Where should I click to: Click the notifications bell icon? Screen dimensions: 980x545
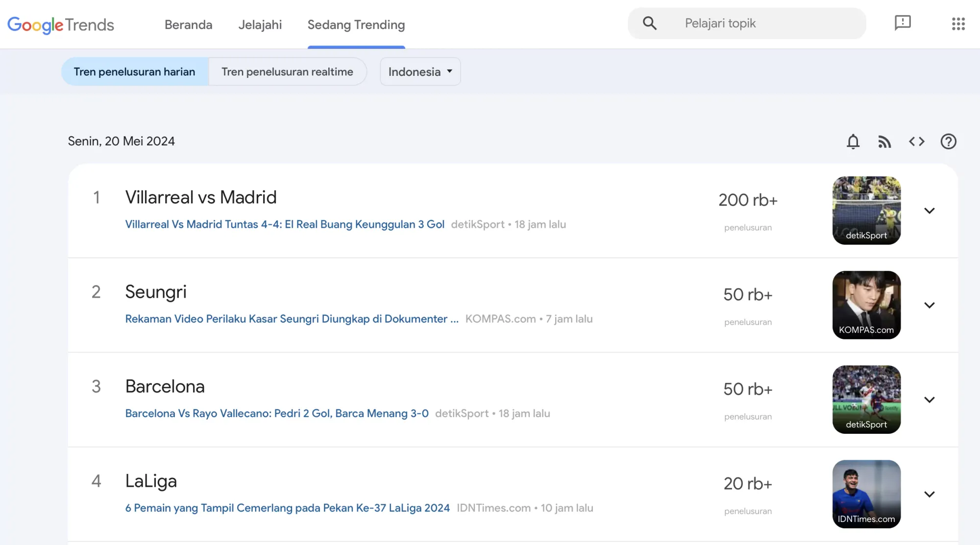(853, 142)
